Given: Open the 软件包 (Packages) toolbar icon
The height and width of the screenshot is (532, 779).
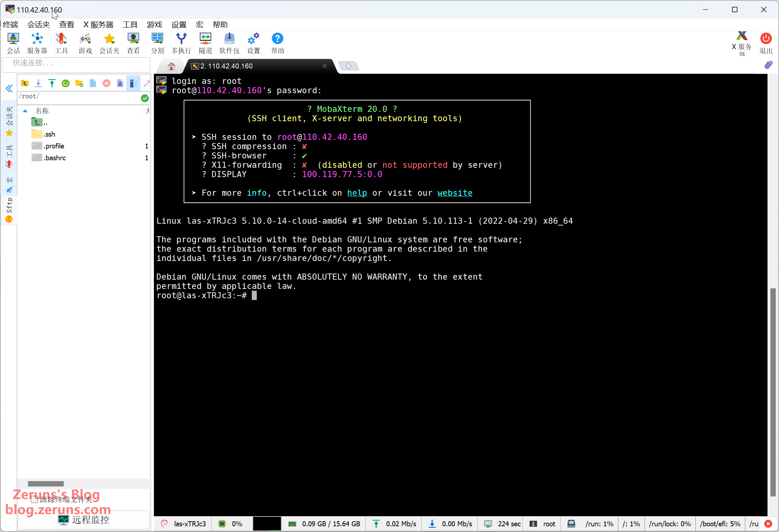Looking at the screenshot, I should click(230, 43).
